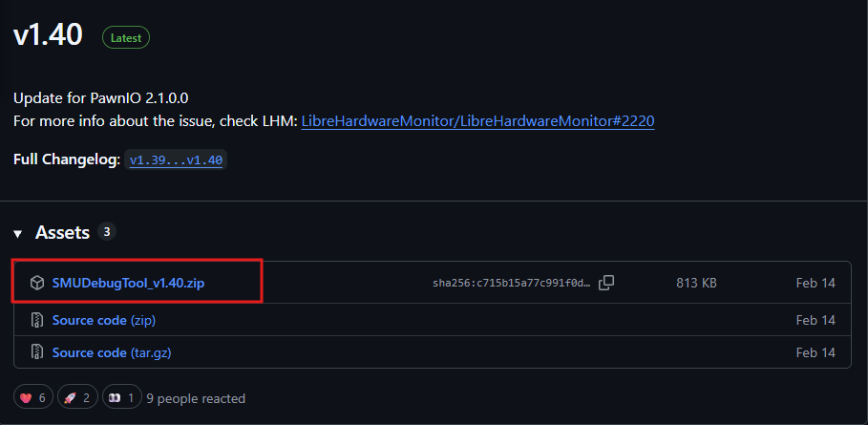Screen dimensions: 868x425
Task: Click the 9 people reacted text
Action: click(196, 398)
